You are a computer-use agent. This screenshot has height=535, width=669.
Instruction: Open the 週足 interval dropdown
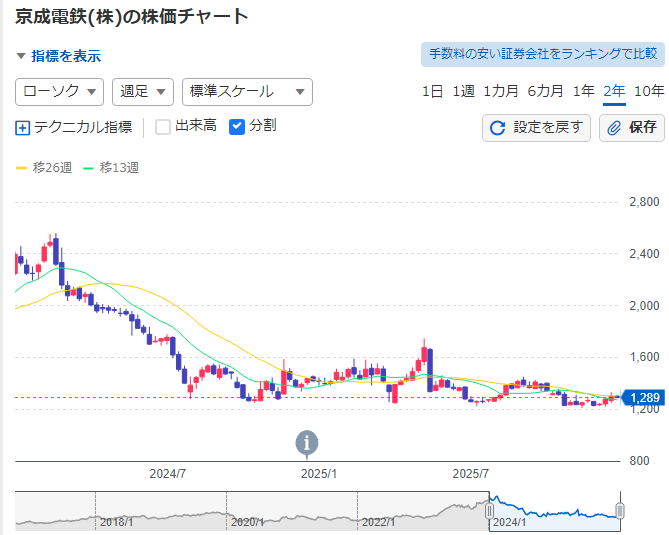coord(143,92)
